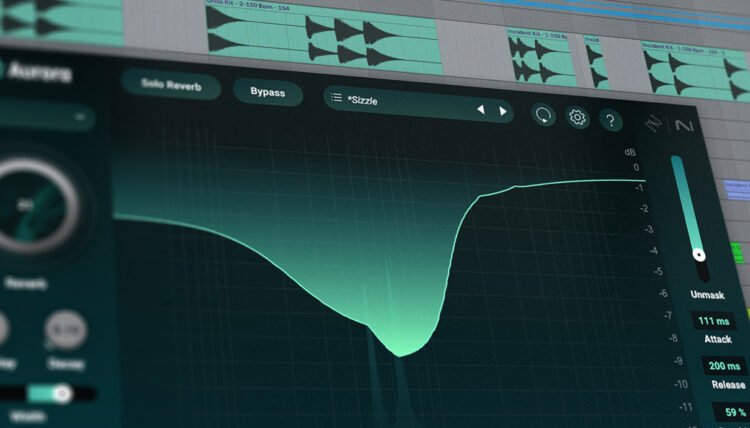Image resolution: width=750 pixels, height=428 pixels.
Task: Go to next preset with right arrow
Action: [x=502, y=110]
